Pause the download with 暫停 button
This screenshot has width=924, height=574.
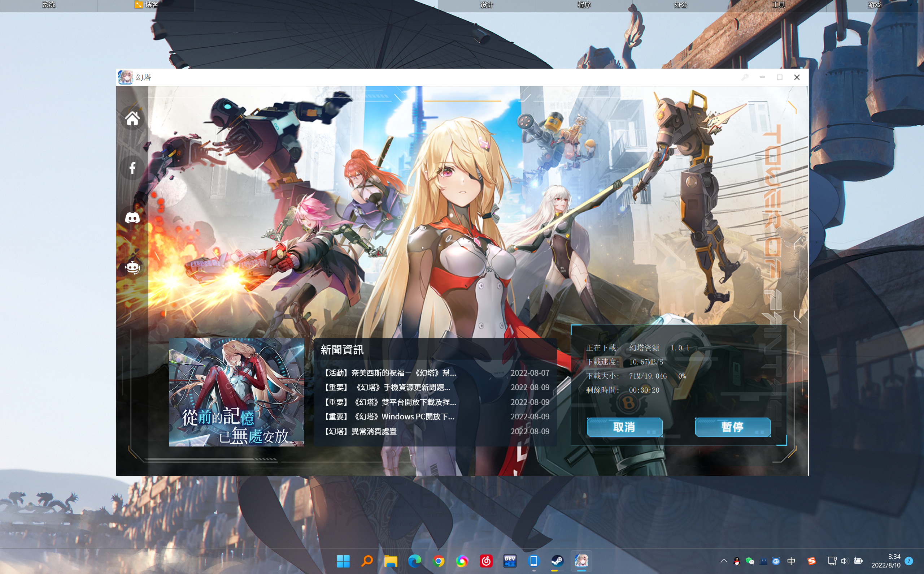[732, 427]
